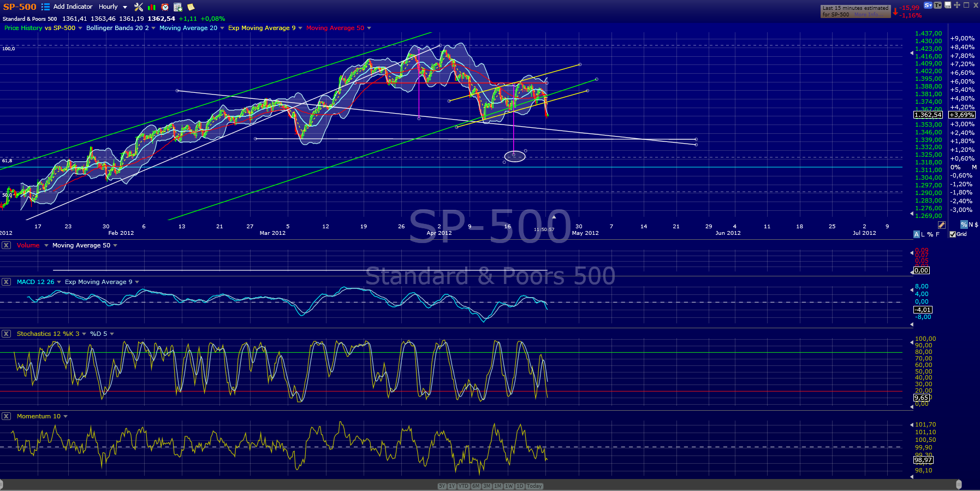This screenshot has height=491, width=980.
Task: Open the Stochastics 12 %K 3 dropdown arrow
Action: point(84,334)
